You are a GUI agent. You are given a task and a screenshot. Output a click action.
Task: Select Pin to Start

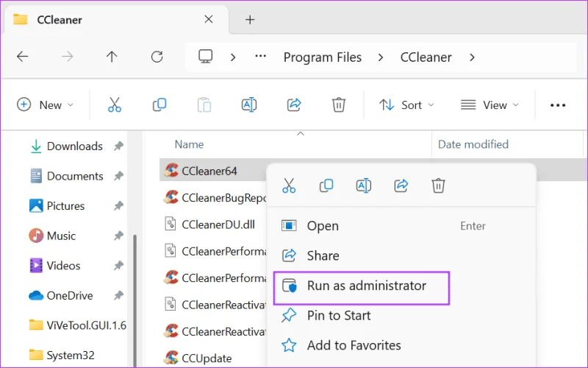pos(401,316)
